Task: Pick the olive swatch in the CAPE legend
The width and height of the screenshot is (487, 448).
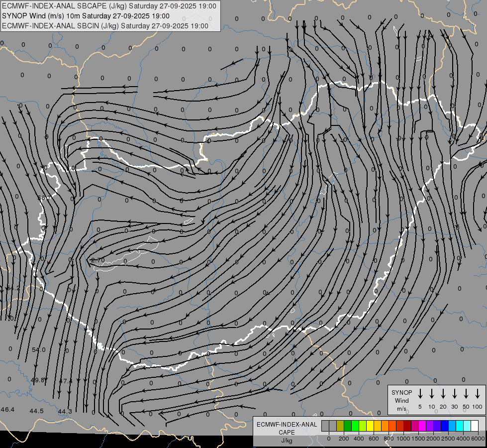Action: click(x=340, y=426)
